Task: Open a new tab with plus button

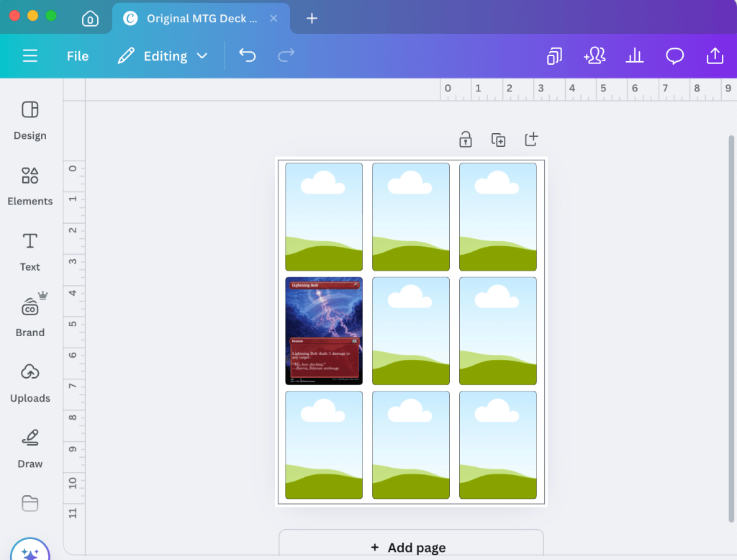Action: (312, 19)
